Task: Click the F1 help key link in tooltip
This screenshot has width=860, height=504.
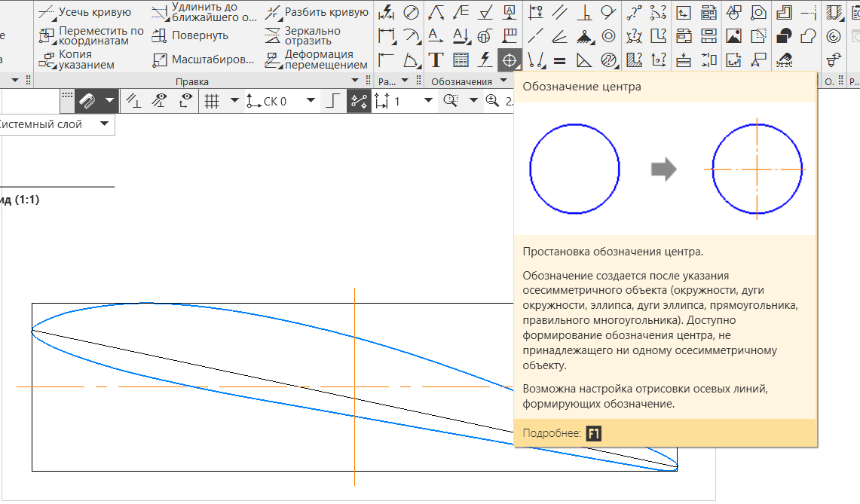Action: 593,433
